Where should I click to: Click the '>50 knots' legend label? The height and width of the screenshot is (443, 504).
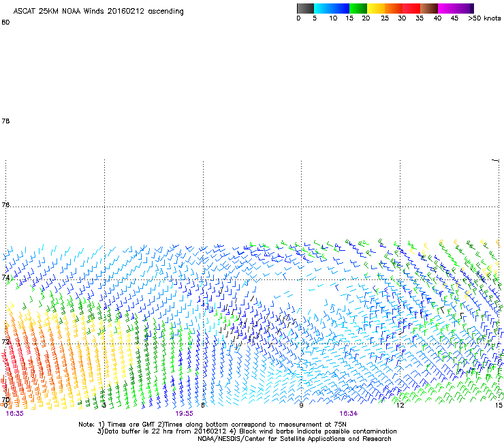484,18
